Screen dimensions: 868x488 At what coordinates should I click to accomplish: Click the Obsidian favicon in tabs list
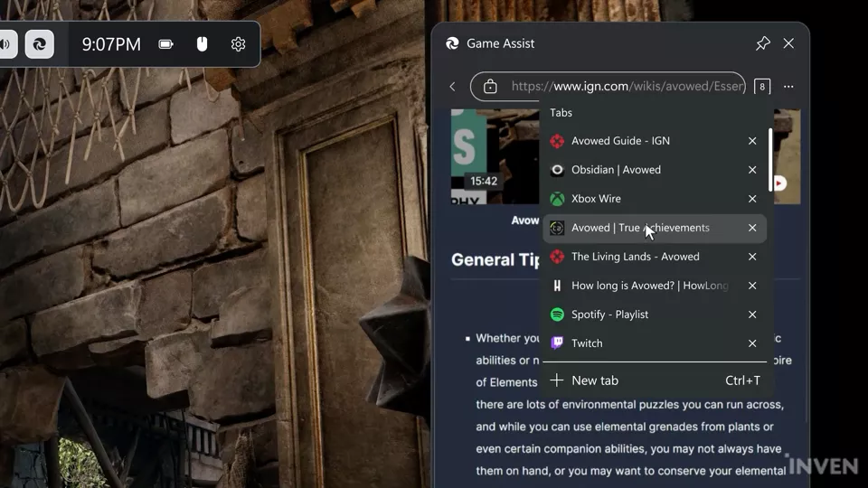(557, 170)
